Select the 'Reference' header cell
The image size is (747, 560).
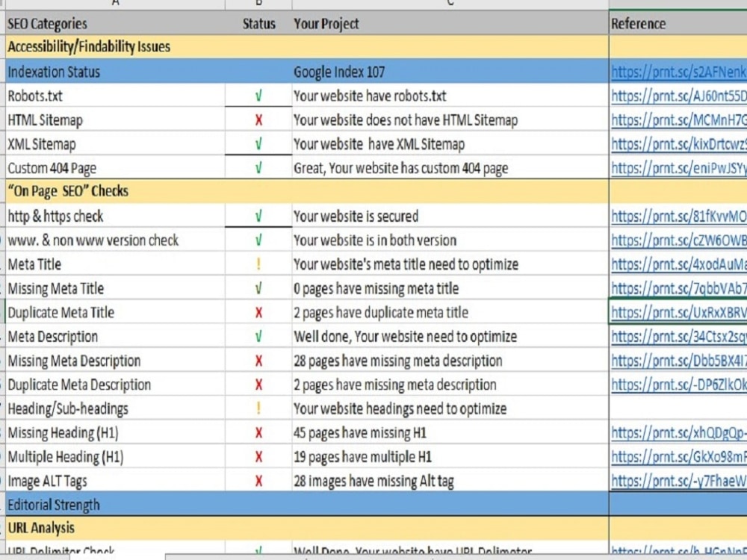(678, 23)
